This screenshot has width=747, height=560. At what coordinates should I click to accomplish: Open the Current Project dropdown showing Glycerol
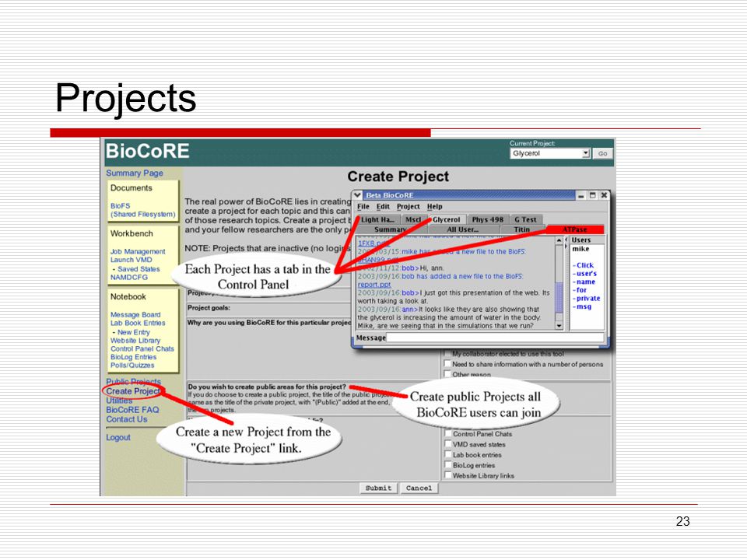(550, 153)
